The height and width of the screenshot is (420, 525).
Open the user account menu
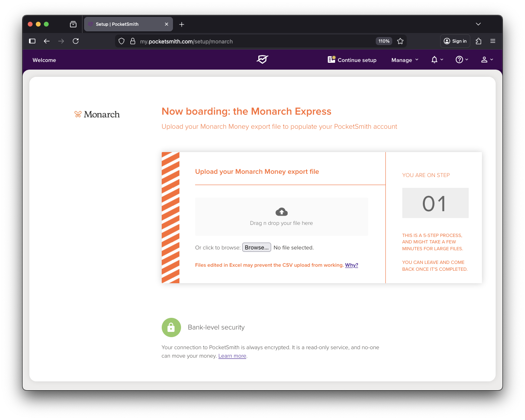tap(487, 60)
